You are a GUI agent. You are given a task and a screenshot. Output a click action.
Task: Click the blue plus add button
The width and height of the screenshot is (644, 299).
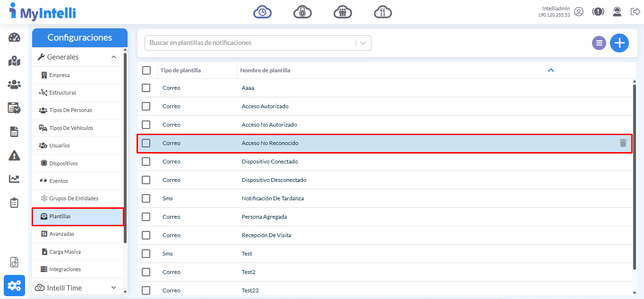[x=619, y=43]
